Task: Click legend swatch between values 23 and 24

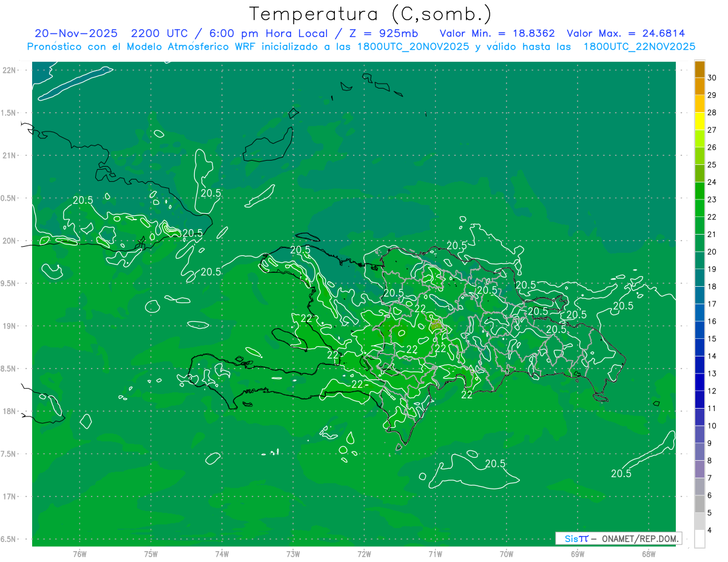Action: (x=699, y=191)
